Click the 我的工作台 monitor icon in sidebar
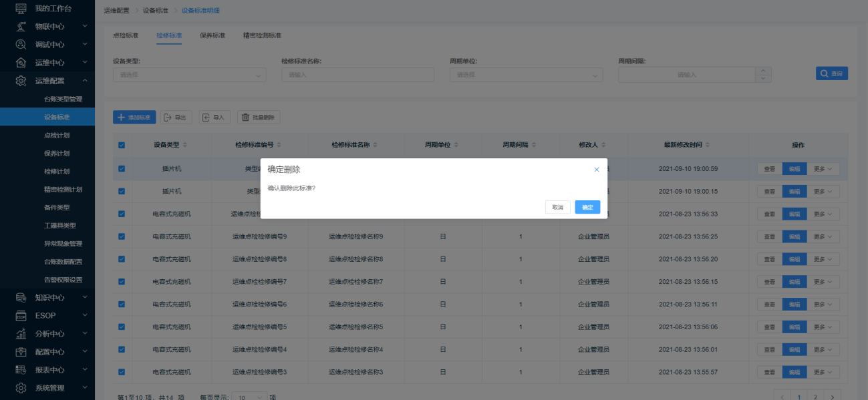The width and height of the screenshot is (868, 400). coord(21,9)
